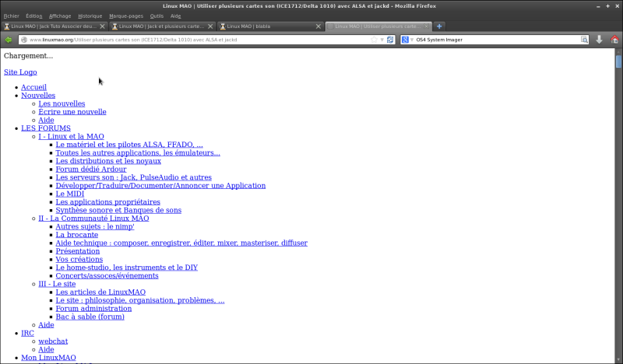Open 'I - Linux et la MAO' link
The height and width of the screenshot is (364, 623).
coord(71,137)
